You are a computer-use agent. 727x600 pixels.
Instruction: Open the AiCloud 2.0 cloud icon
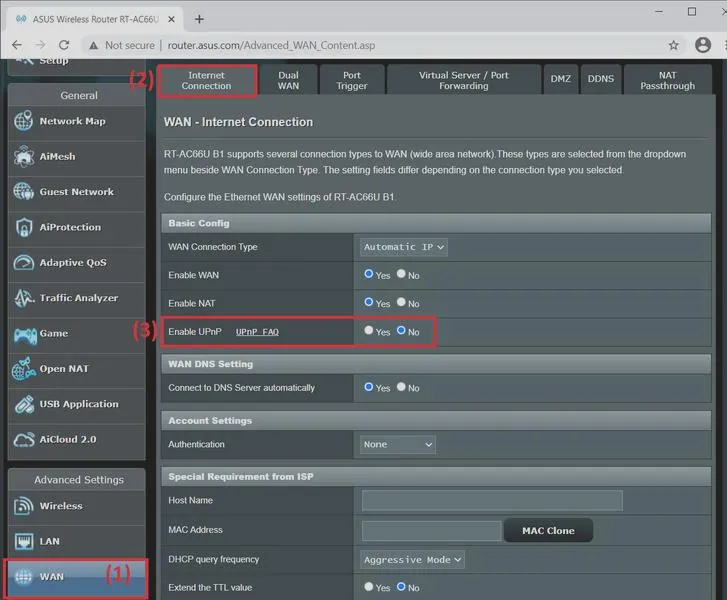click(x=24, y=440)
